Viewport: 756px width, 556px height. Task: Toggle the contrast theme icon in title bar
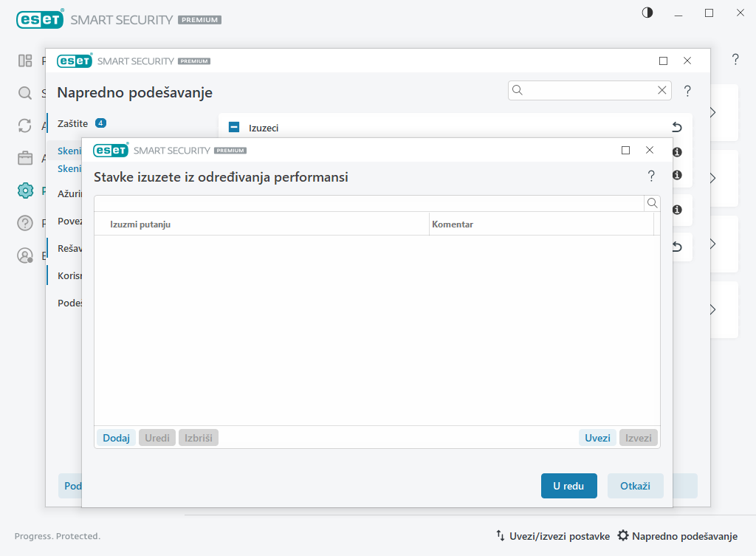[x=647, y=13]
